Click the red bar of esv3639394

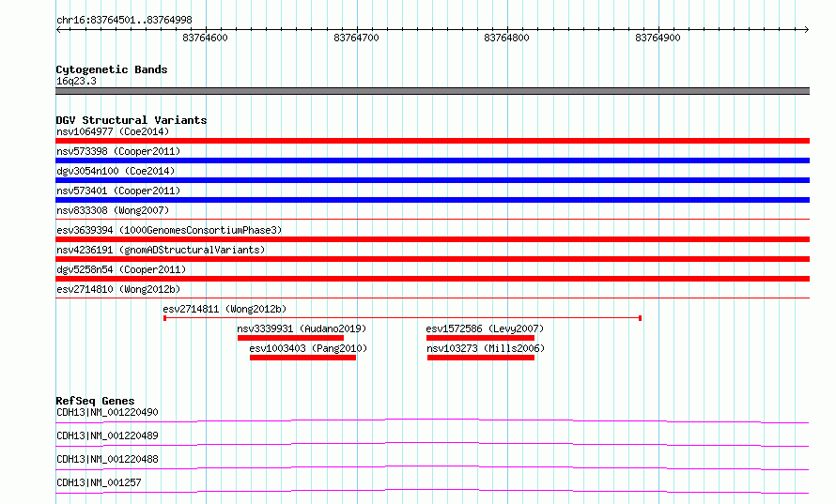click(432, 239)
